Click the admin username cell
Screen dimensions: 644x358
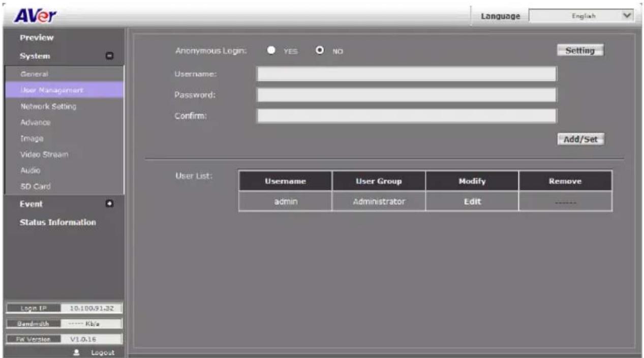click(285, 201)
